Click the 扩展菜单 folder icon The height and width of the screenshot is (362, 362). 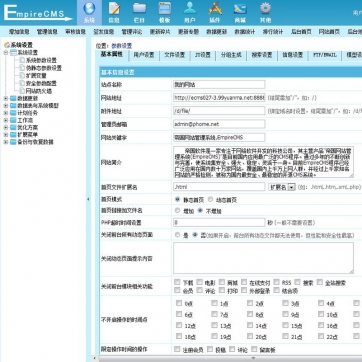13,135
